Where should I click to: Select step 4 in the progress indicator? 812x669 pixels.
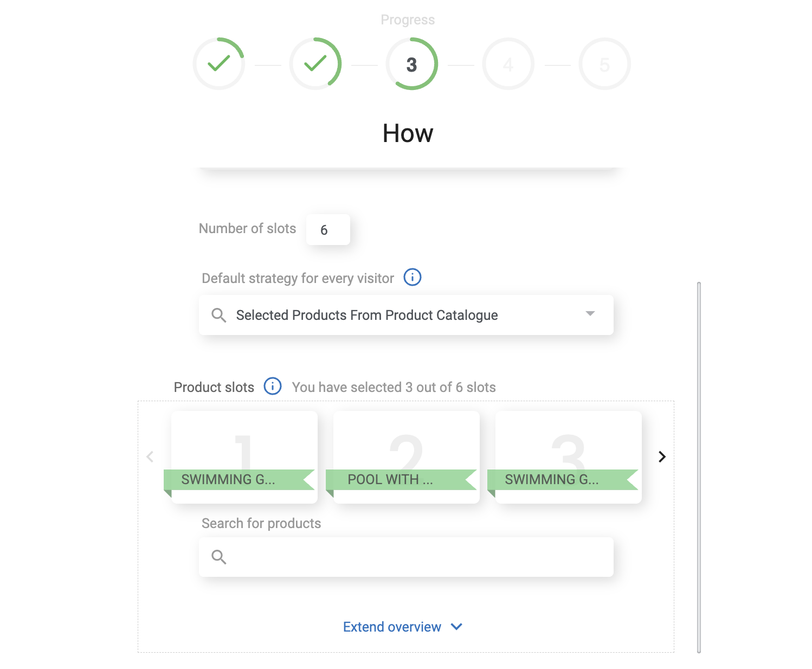pyautogui.click(x=508, y=63)
